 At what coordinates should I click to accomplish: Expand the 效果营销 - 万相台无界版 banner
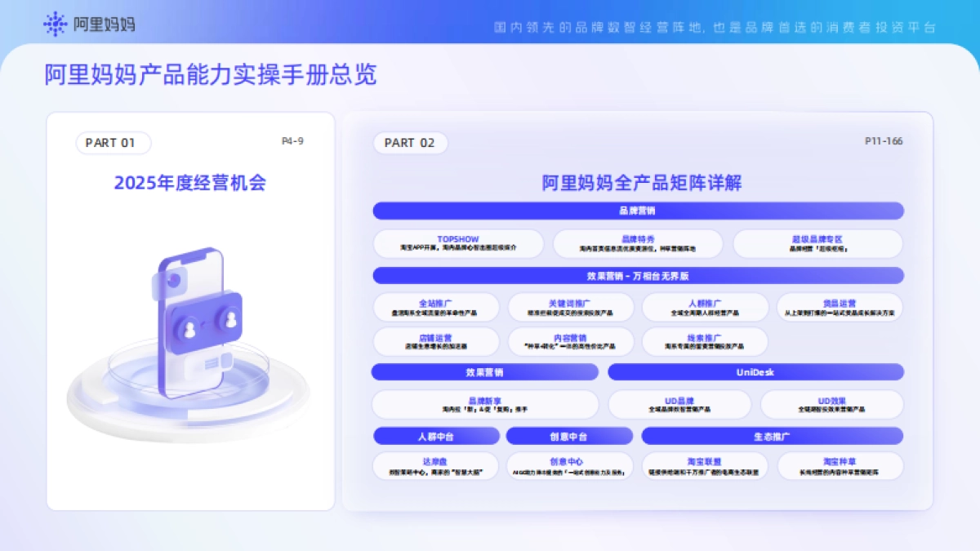point(638,276)
